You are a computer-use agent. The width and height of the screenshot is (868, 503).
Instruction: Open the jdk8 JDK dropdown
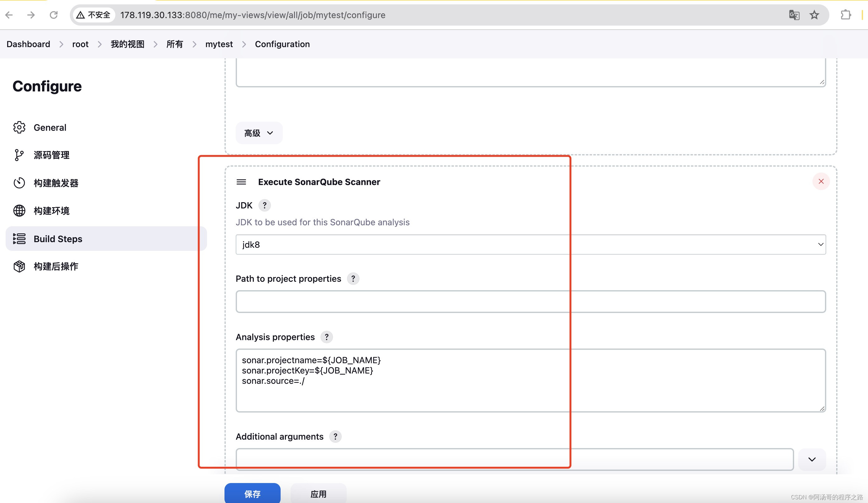[x=531, y=244]
